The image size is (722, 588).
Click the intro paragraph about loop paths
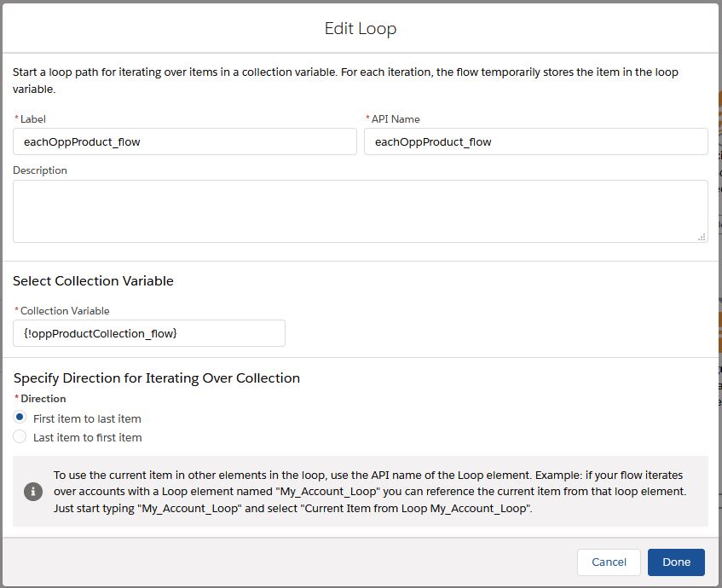point(345,80)
